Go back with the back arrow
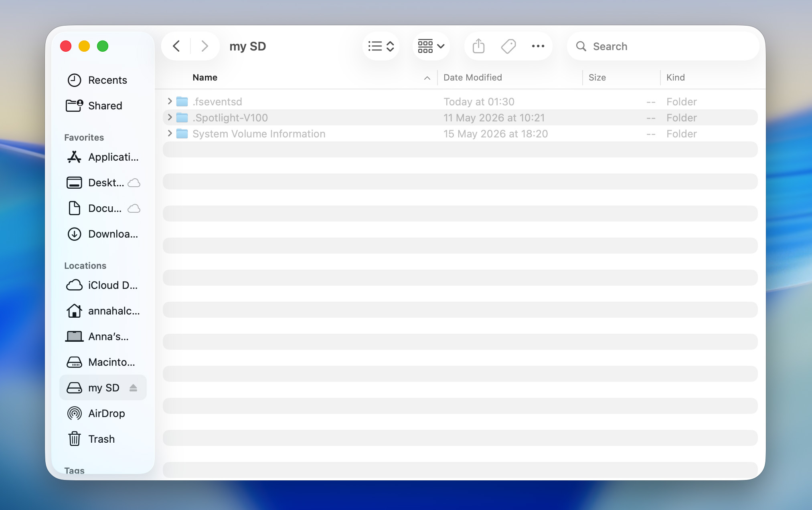 pyautogui.click(x=176, y=46)
